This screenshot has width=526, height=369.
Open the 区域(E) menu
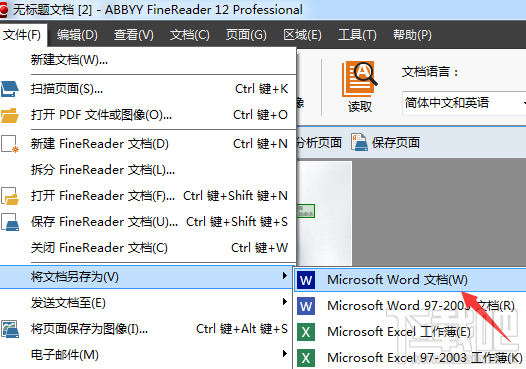point(302,35)
